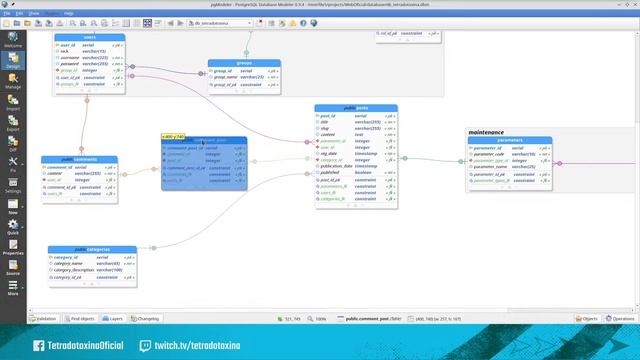Select parameter_code column in parameters
This screenshot has height=360, width=640.
[510, 154]
